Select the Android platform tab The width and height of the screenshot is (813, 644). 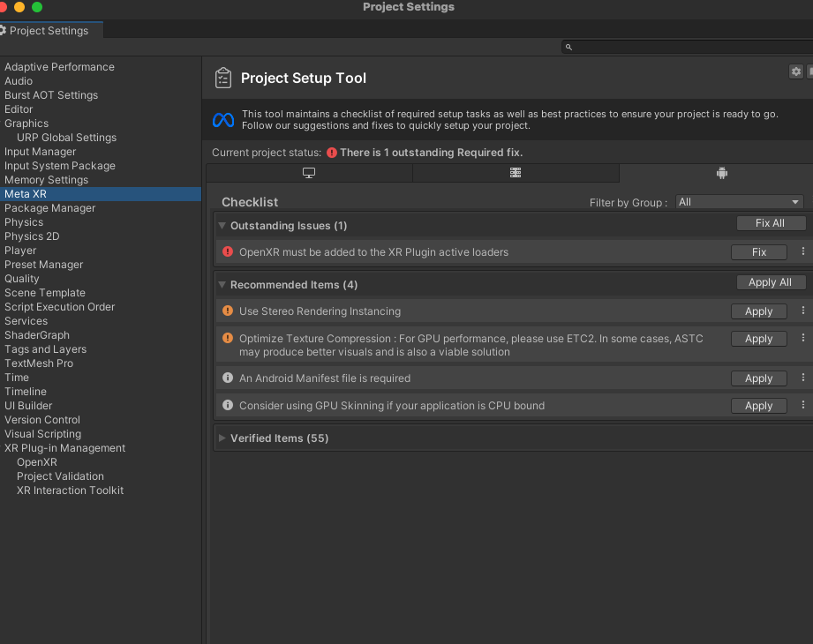[x=721, y=173]
